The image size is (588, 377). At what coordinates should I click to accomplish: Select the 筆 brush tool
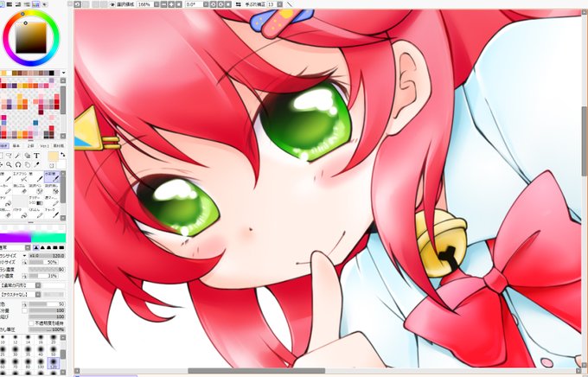[36, 177]
